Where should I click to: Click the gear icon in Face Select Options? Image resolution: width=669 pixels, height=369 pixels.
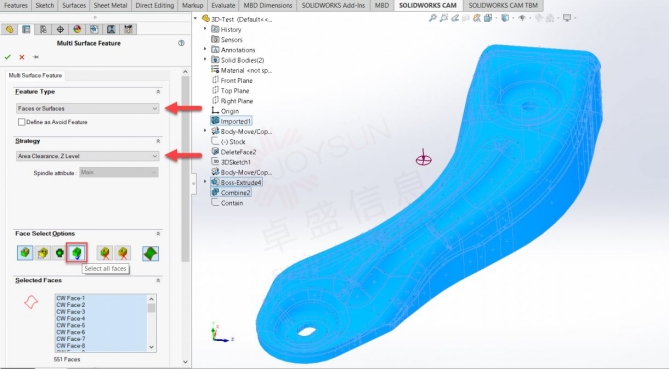[59, 253]
